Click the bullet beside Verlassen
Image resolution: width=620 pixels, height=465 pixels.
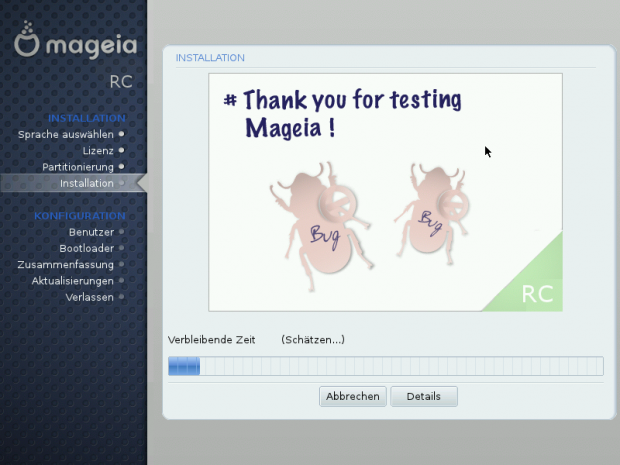[122, 297]
